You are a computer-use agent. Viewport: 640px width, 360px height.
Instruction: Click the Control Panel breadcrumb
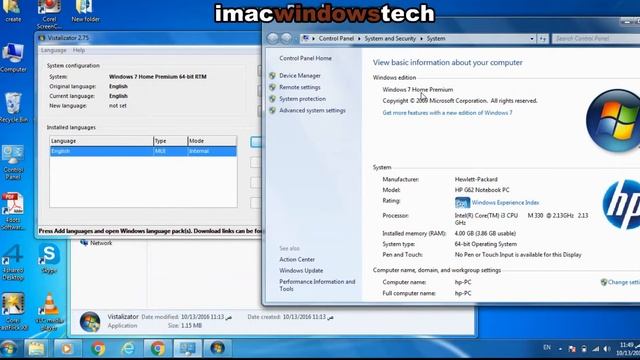pos(336,38)
